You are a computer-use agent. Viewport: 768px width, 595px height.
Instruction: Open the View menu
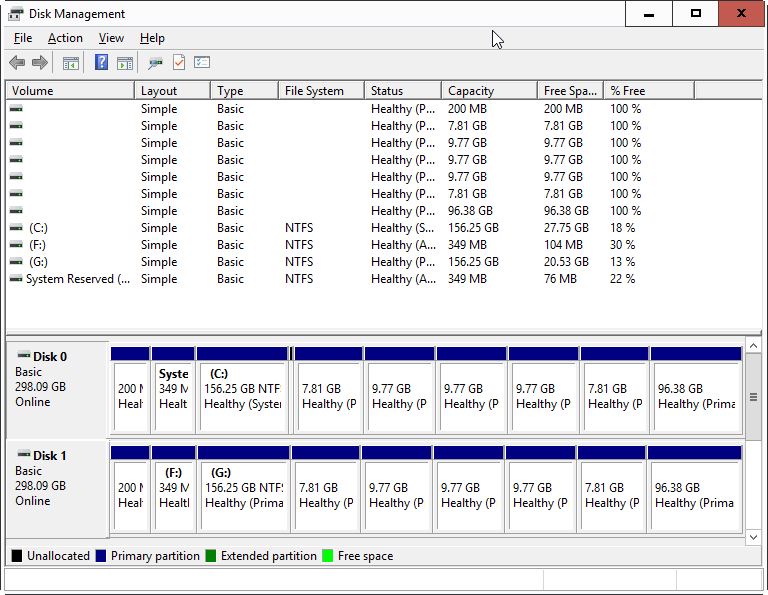pos(111,38)
